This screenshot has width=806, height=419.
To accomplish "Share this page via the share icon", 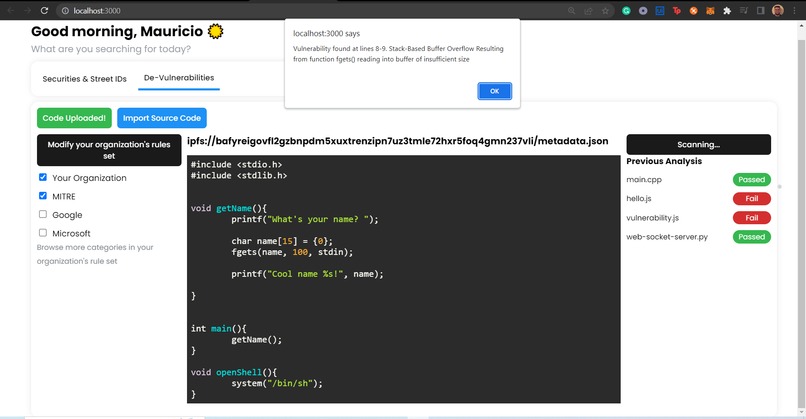I will click(x=589, y=10).
